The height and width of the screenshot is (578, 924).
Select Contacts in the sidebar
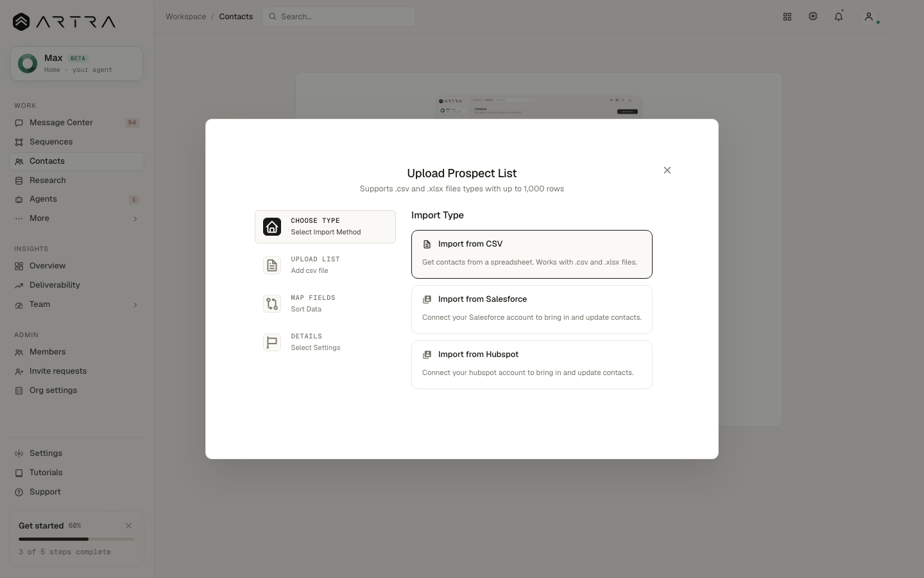coord(76,161)
